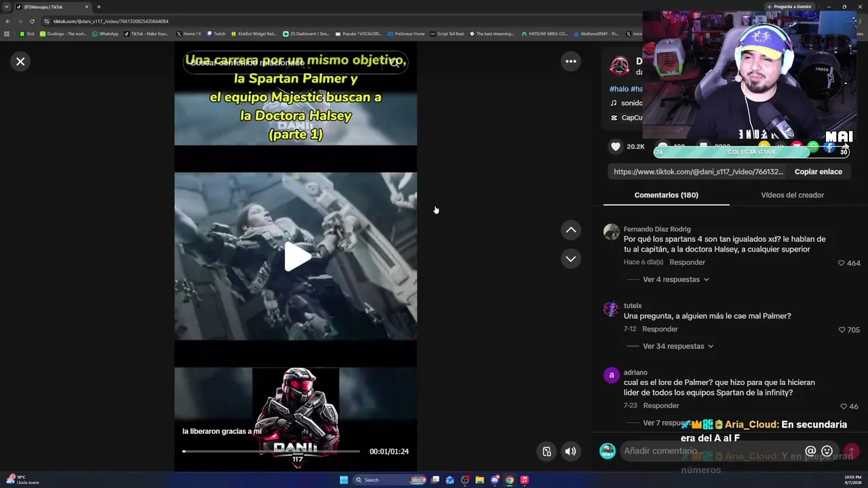
Task: Switch to the Comentarios (180) tab
Action: [666, 195]
